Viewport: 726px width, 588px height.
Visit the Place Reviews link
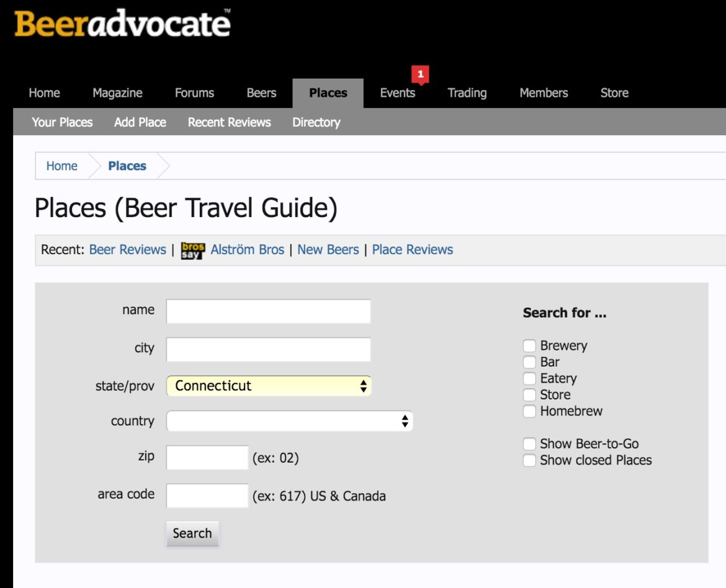413,249
